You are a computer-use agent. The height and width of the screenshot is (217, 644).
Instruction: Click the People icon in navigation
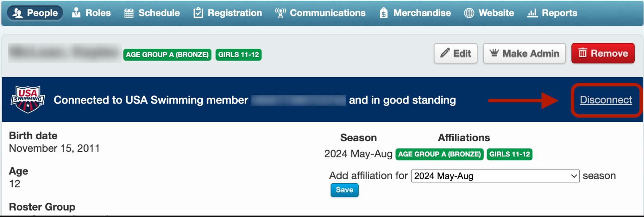click(18, 13)
